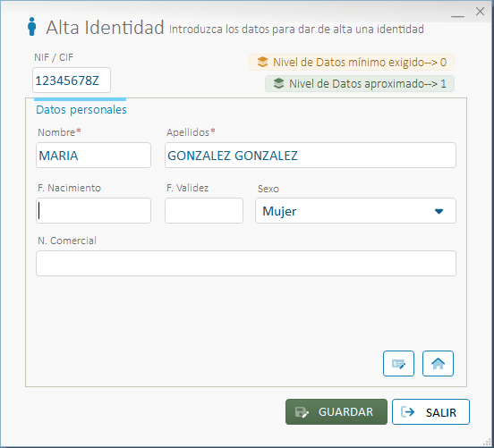
Task: Exit the form with SALIR
Action: [430, 412]
